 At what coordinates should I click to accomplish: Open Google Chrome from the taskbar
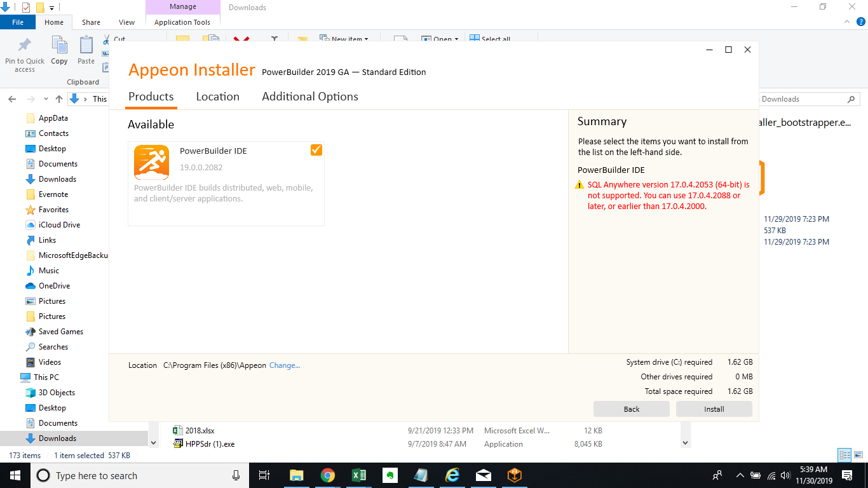[x=327, y=475]
